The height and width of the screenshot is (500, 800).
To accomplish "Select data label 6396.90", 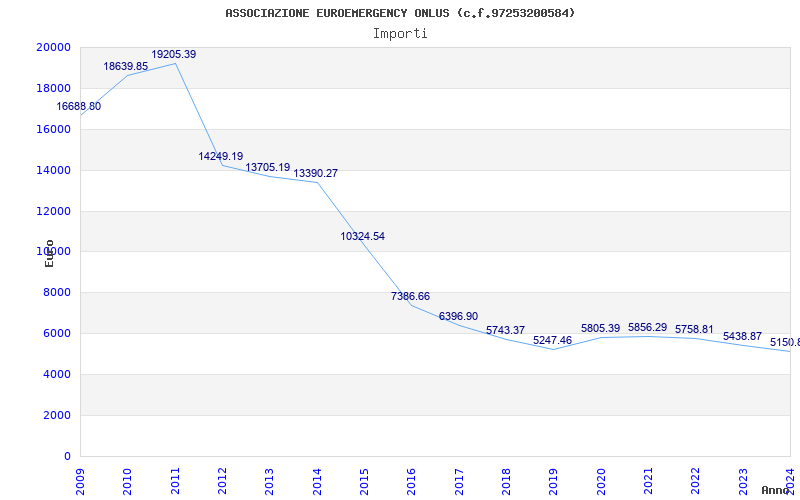I will pyautogui.click(x=458, y=316).
